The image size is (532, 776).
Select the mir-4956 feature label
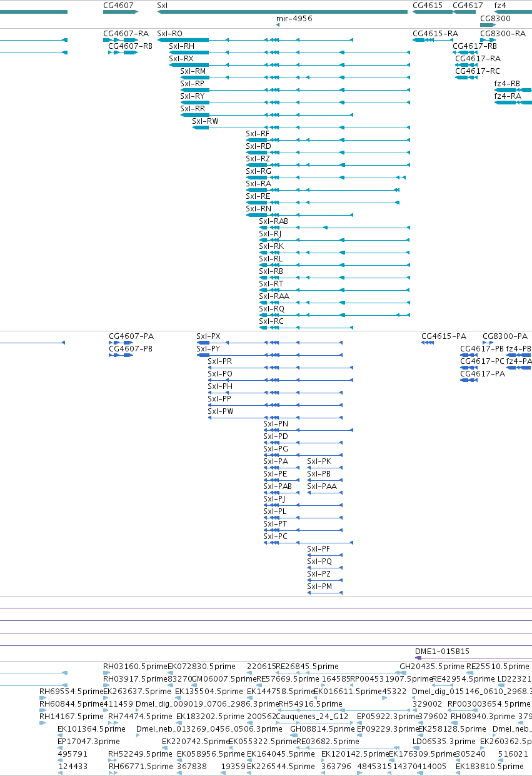pos(294,19)
